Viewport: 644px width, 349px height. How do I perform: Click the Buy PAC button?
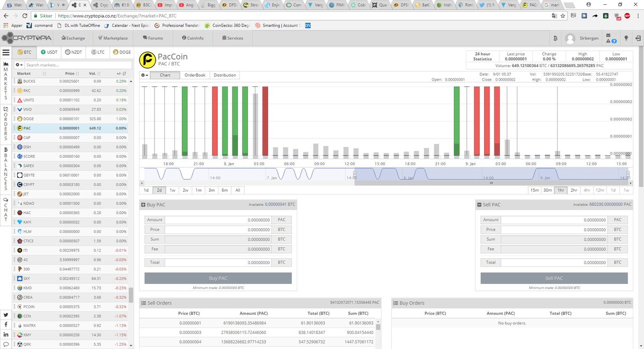[x=218, y=278]
